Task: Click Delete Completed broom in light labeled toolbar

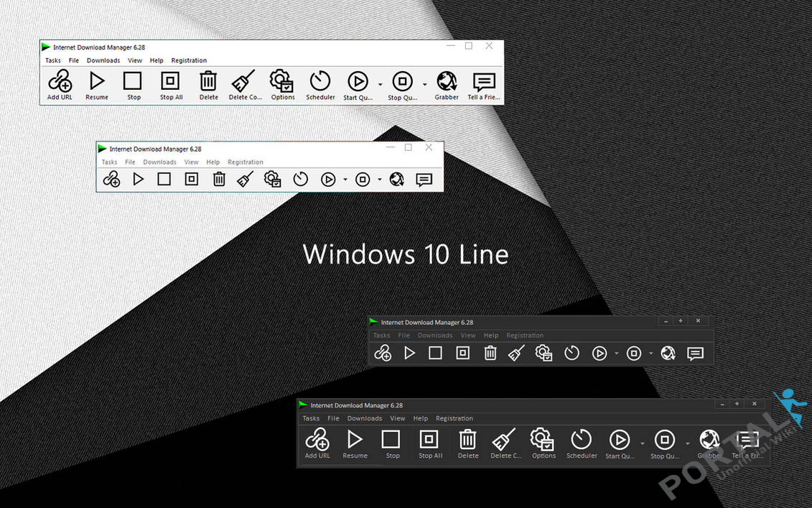Action: (245, 85)
